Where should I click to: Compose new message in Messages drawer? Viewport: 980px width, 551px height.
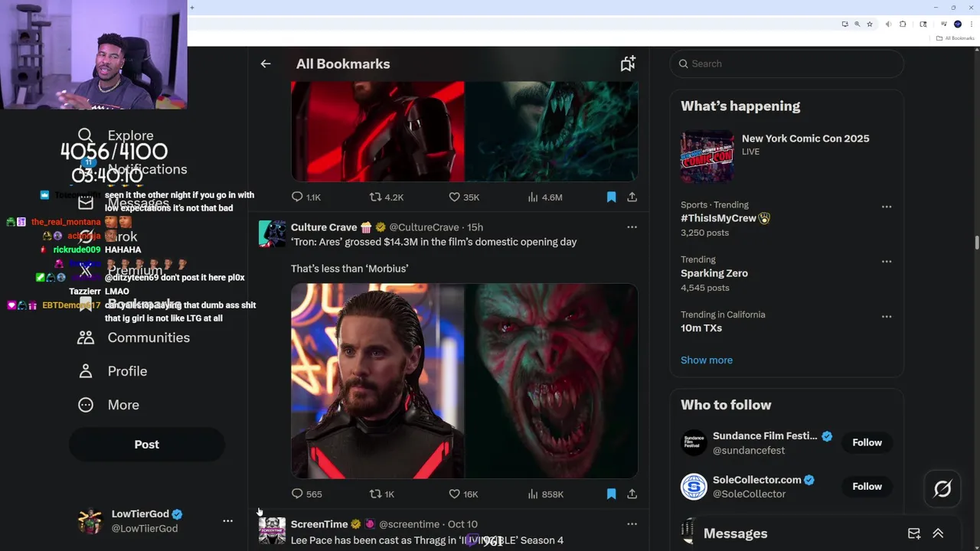914,533
